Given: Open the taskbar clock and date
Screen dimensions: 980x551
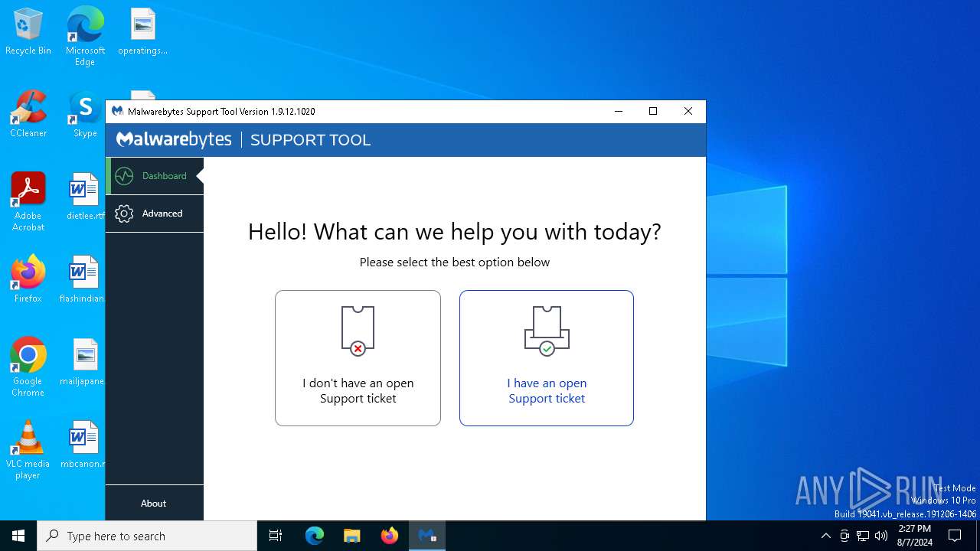Looking at the screenshot, I should click(914, 536).
